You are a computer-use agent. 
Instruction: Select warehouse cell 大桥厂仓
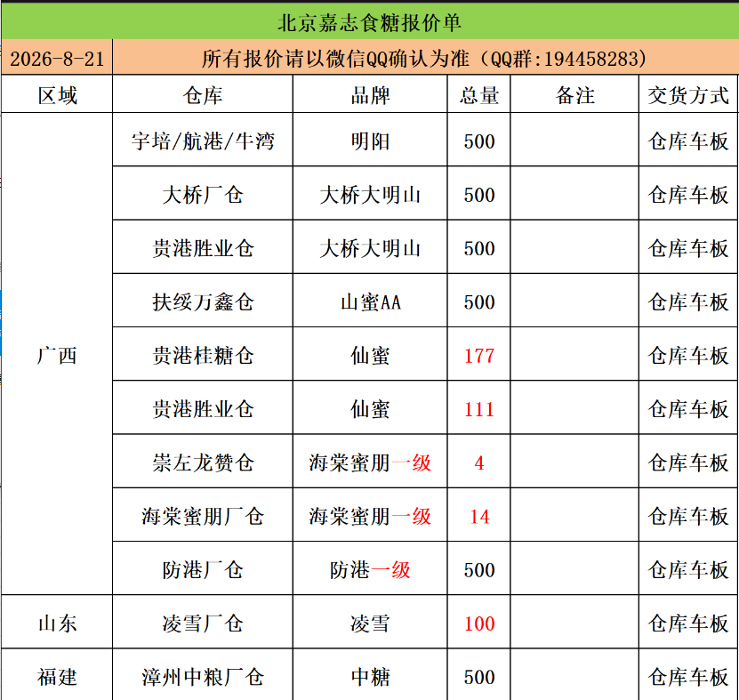pos(203,194)
